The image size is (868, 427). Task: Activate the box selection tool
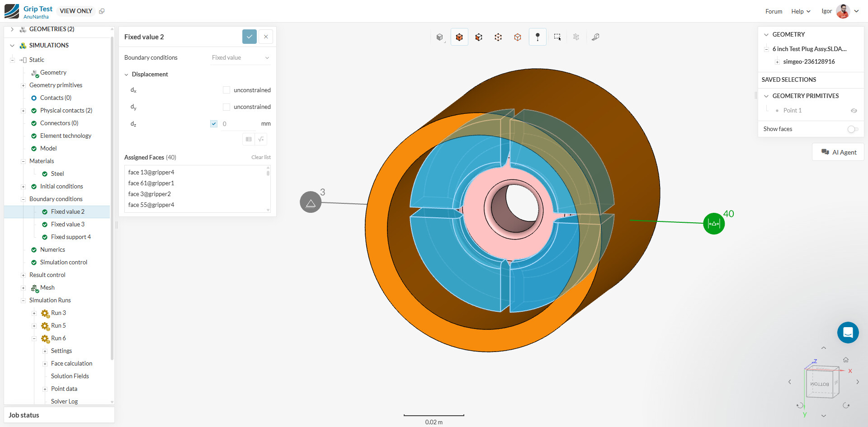pos(557,37)
